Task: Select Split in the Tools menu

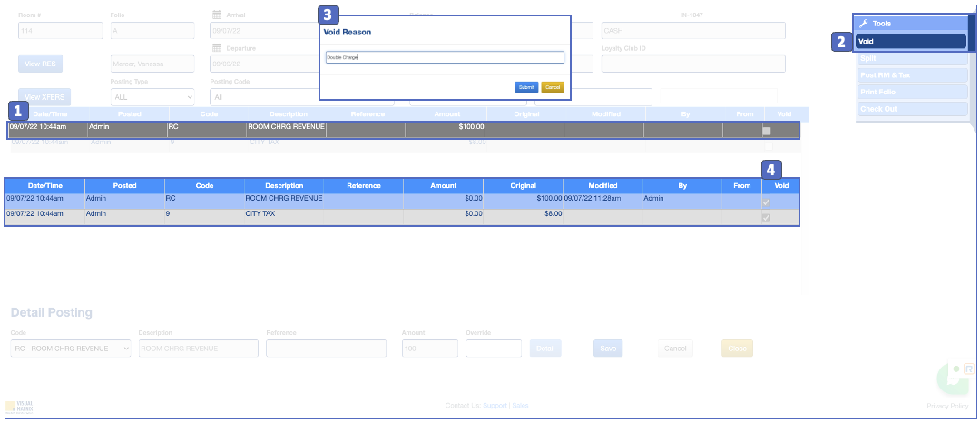Action: 912,58
